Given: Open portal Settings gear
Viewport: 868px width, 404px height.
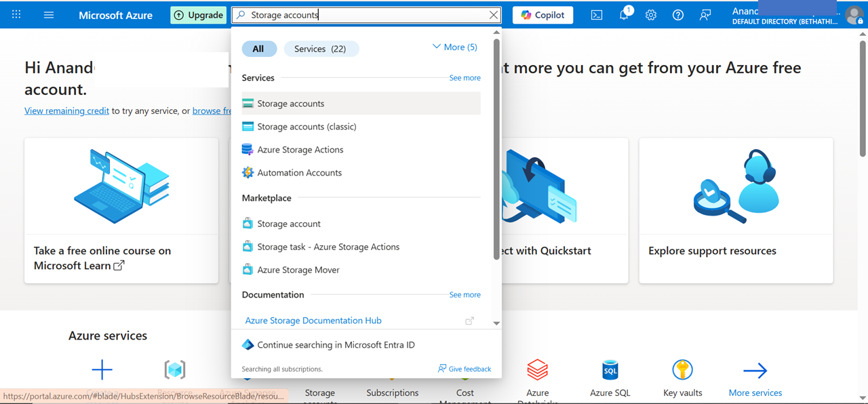Looking at the screenshot, I should (651, 15).
